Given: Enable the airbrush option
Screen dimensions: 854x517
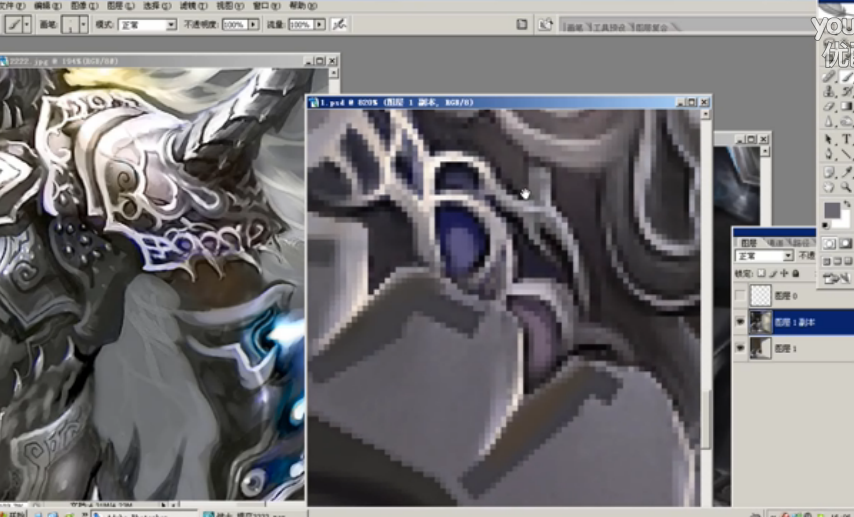Looking at the screenshot, I should tap(339, 24).
